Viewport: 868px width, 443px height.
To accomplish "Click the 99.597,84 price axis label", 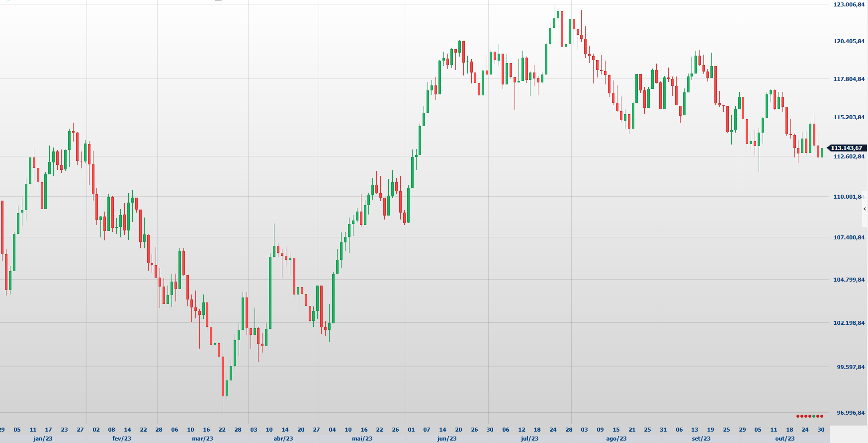I will (850, 367).
